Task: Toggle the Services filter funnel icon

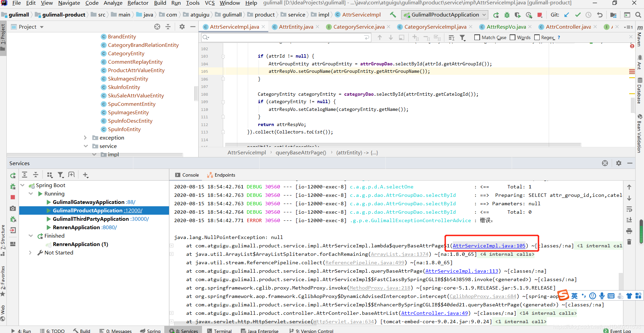Action: point(61,175)
